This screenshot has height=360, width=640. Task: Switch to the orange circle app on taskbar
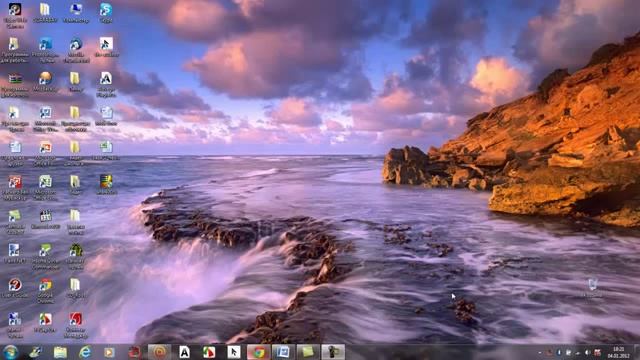160,352
